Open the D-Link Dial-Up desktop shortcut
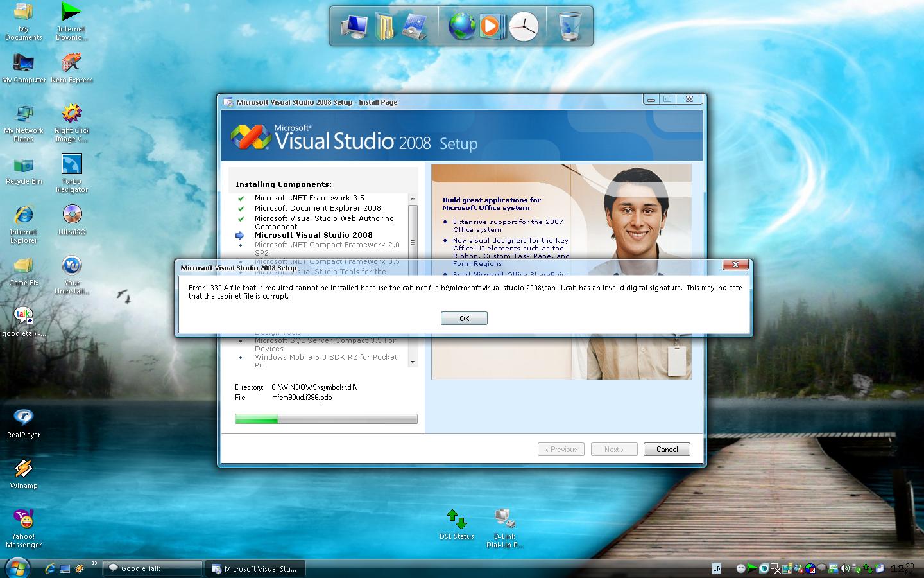Image resolution: width=924 pixels, height=578 pixels. [x=504, y=529]
